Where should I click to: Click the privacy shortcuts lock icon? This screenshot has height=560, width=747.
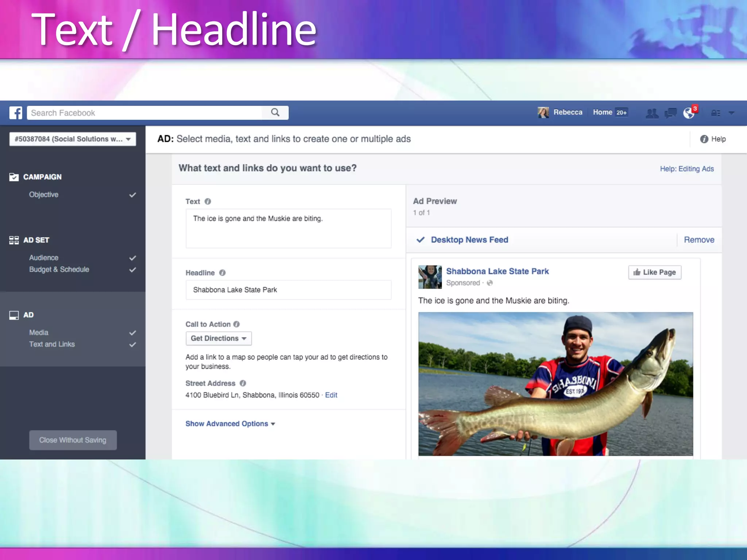coord(716,113)
